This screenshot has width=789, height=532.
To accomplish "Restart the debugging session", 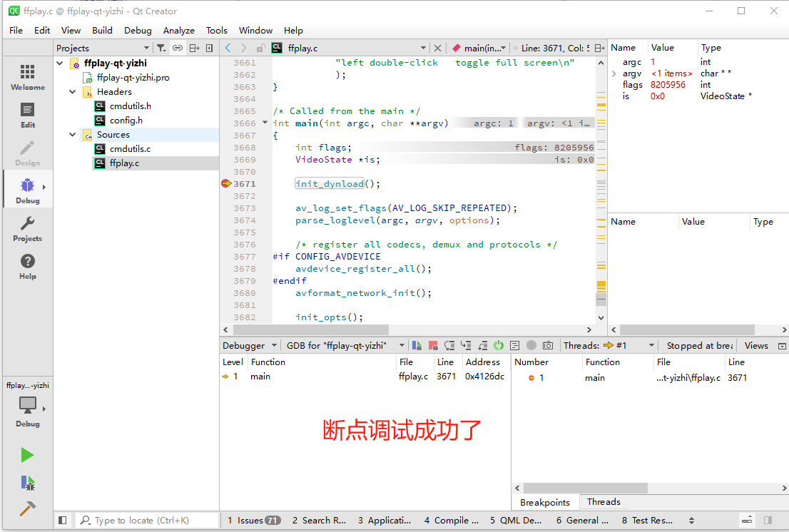I will 499,345.
